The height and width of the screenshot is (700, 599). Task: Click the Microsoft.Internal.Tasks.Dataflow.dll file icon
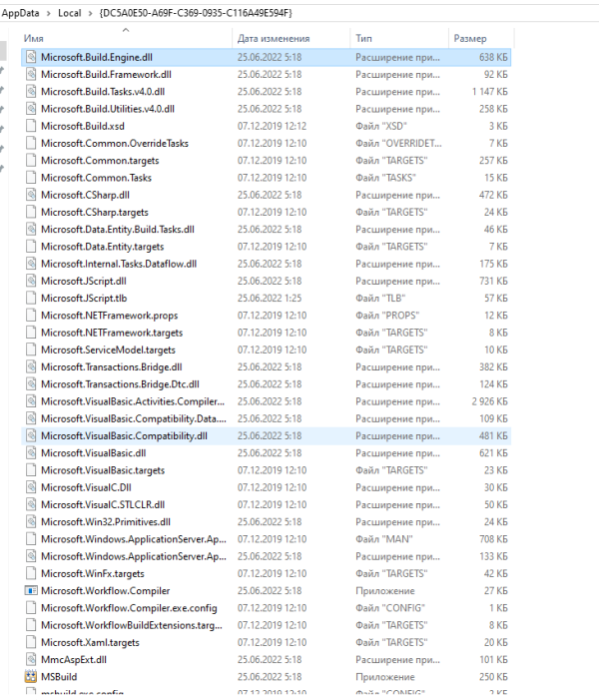[x=31, y=264]
